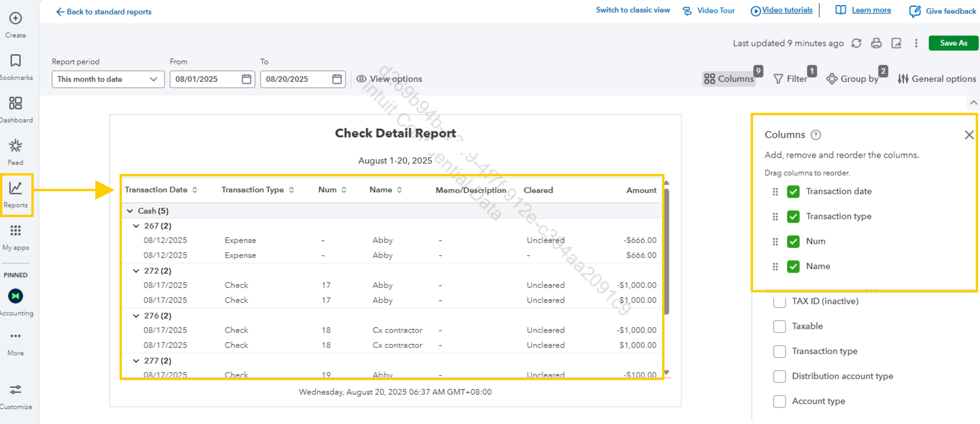This screenshot has height=424, width=980.
Task: Click the refresh report icon
Action: tap(856, 43)
